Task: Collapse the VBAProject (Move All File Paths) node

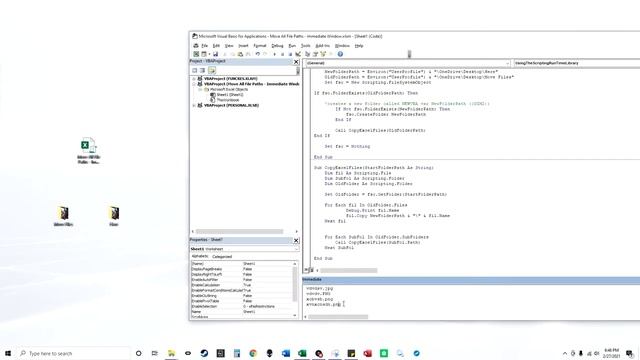Action: 194,84
